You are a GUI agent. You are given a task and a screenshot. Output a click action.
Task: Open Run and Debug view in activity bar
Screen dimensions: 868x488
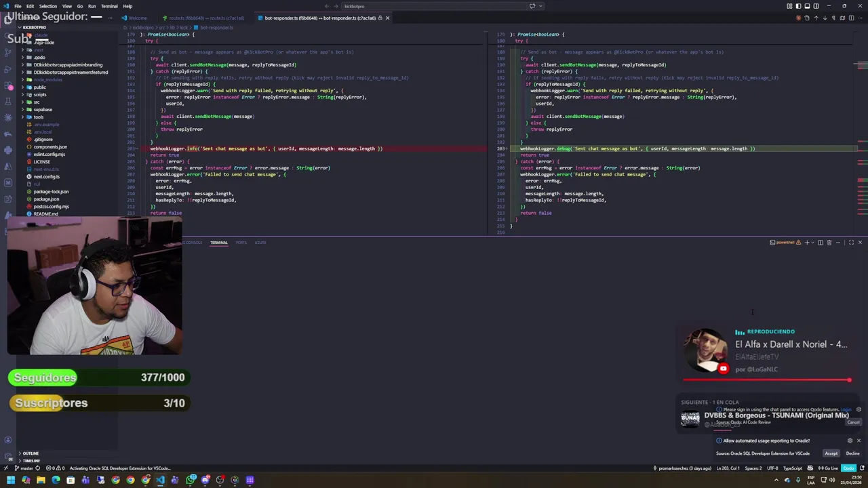[8, 70]
